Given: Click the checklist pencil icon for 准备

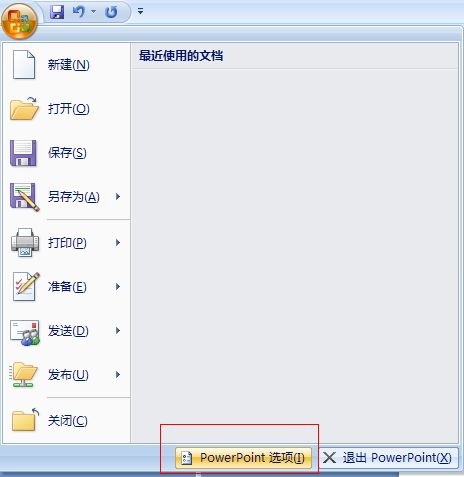Looking at the screenshot, I should tap(26, 286).
